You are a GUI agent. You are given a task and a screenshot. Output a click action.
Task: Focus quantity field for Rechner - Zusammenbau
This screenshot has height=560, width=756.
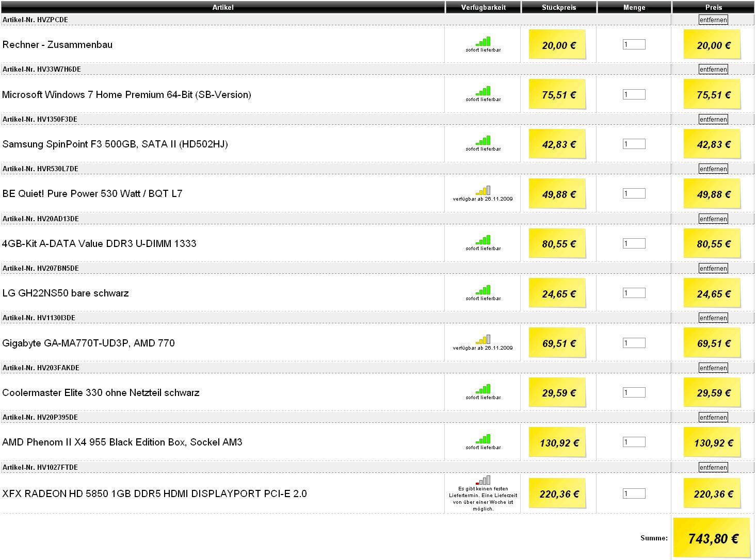634,44
